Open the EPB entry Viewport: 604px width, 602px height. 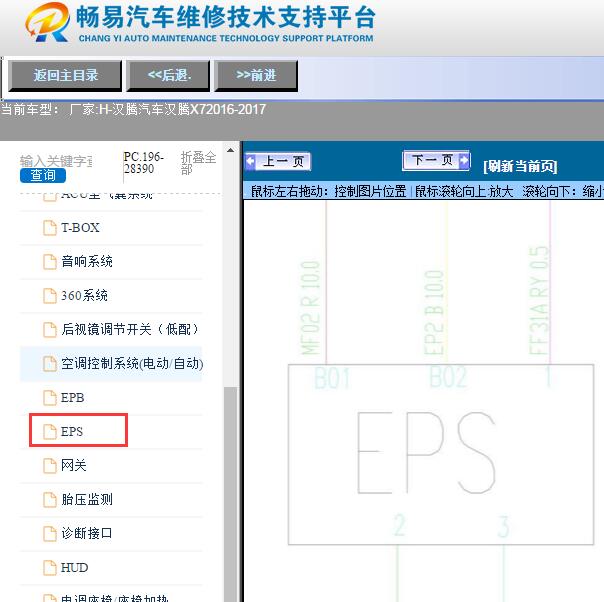[72, 397]
